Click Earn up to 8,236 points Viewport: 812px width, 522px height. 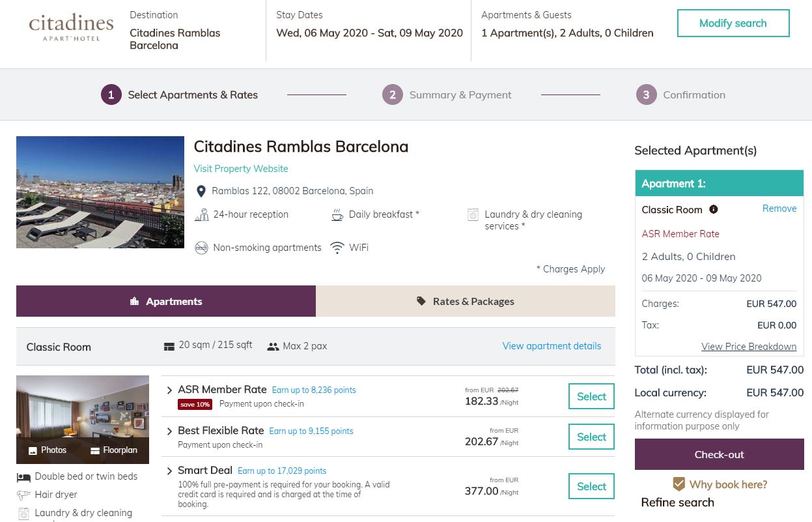pos(314,390)
